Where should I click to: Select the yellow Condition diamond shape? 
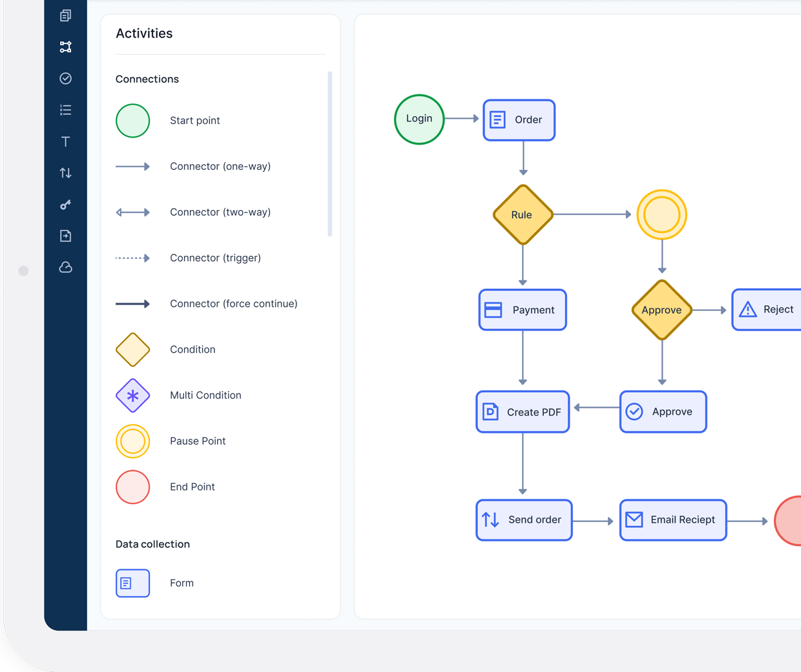point(132,350)
